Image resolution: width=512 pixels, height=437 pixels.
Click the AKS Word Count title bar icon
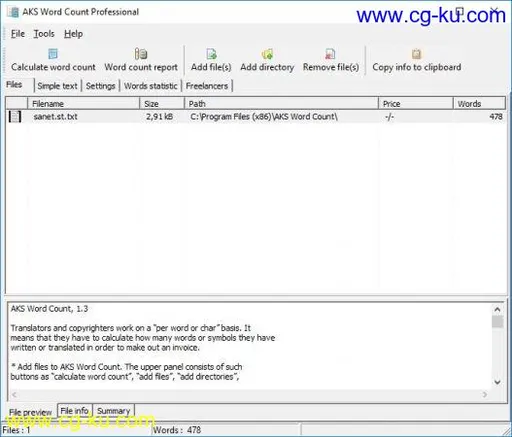14,12
